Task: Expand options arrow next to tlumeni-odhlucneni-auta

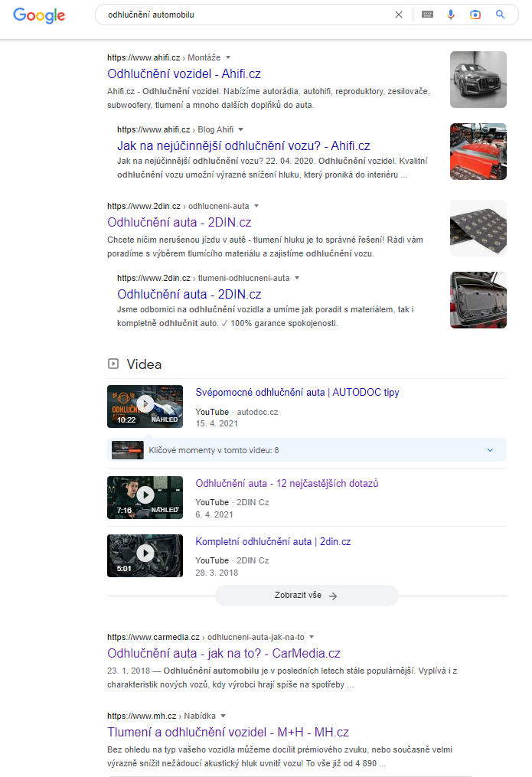Action: (x=297, y=277)
